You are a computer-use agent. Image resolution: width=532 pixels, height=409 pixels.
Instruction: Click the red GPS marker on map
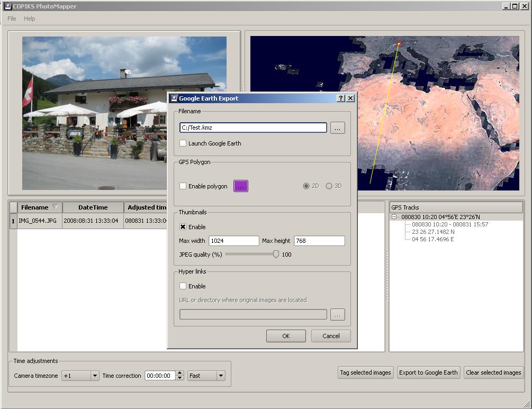(x=399, y=43)
